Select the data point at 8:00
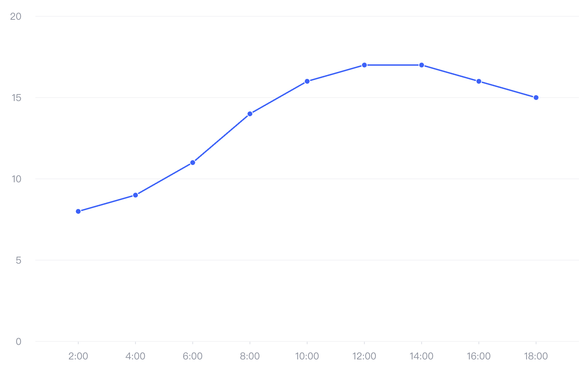The image size is (588, 375). pos(250,114)
